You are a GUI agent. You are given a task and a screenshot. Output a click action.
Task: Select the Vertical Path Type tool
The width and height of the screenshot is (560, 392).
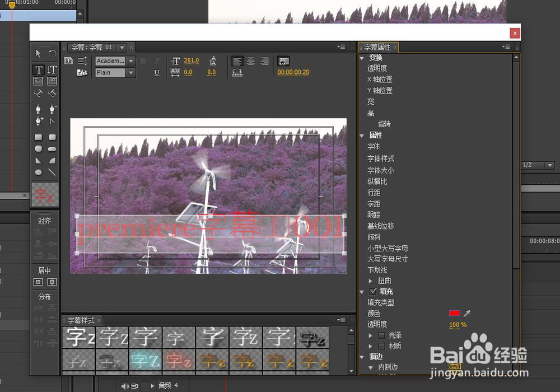(x=52, y=93)
